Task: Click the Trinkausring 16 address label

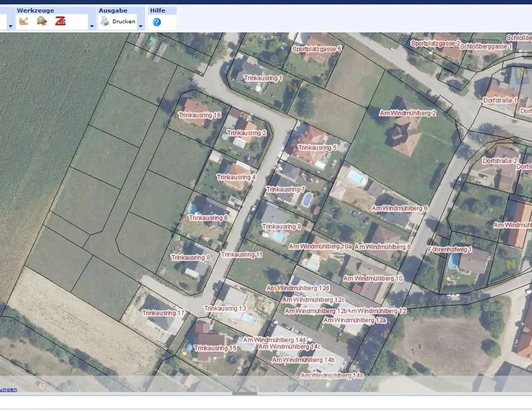Action: tap(199, 115)
